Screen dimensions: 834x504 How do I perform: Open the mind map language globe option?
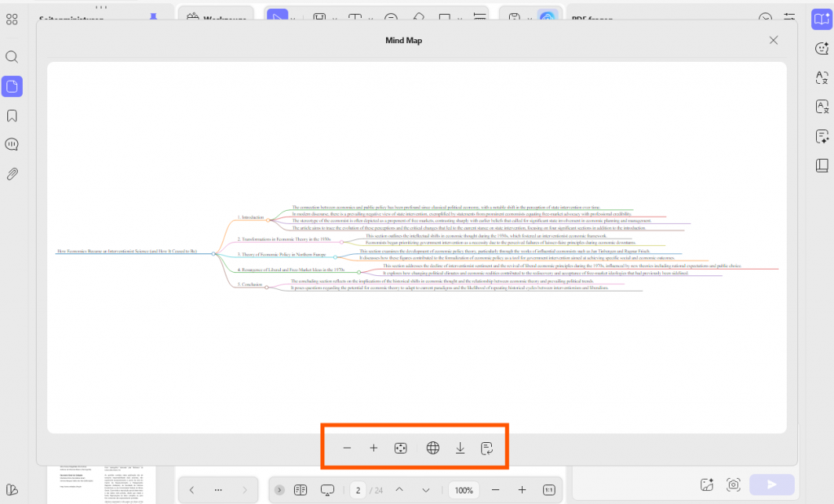432,447
